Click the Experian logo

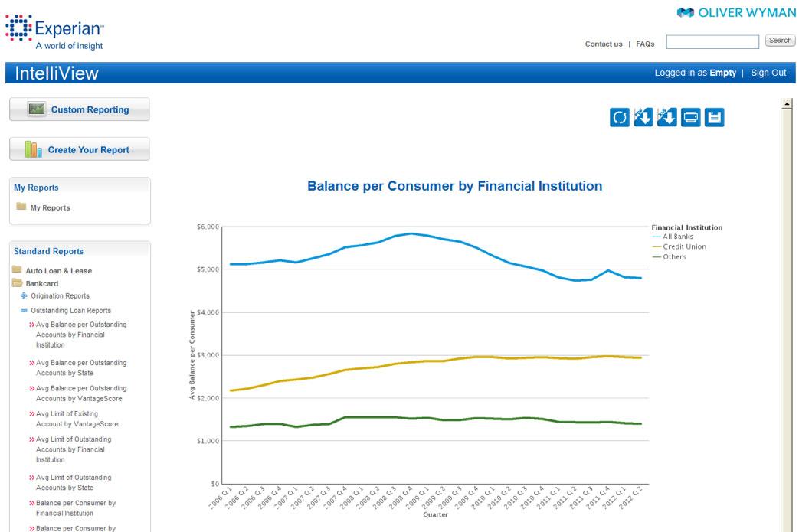(54, 31)
